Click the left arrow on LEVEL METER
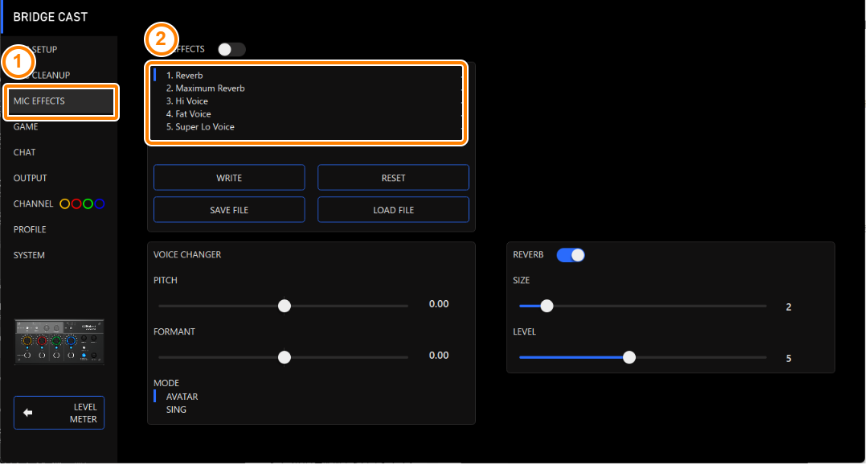This screenshot has width=868, height=465. click(27, 413)
